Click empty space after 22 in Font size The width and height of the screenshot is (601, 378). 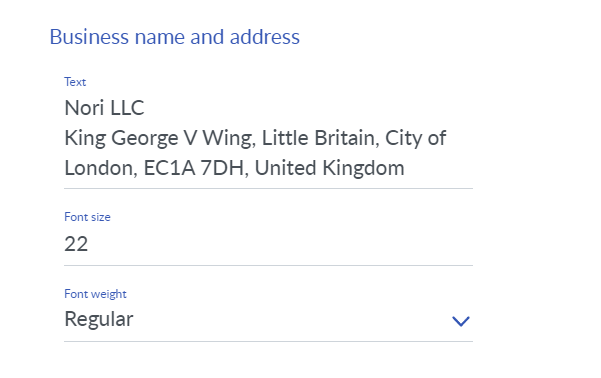tap(280, 244)
